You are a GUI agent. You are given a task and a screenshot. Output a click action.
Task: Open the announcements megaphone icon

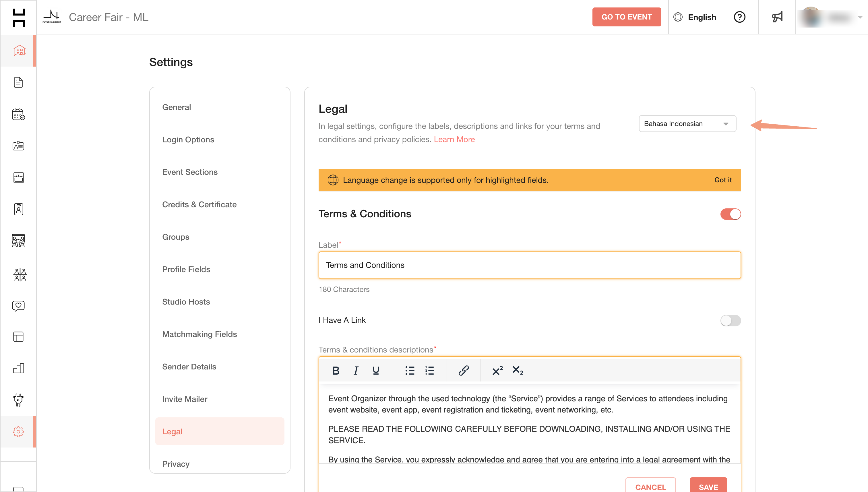(777, 17)
